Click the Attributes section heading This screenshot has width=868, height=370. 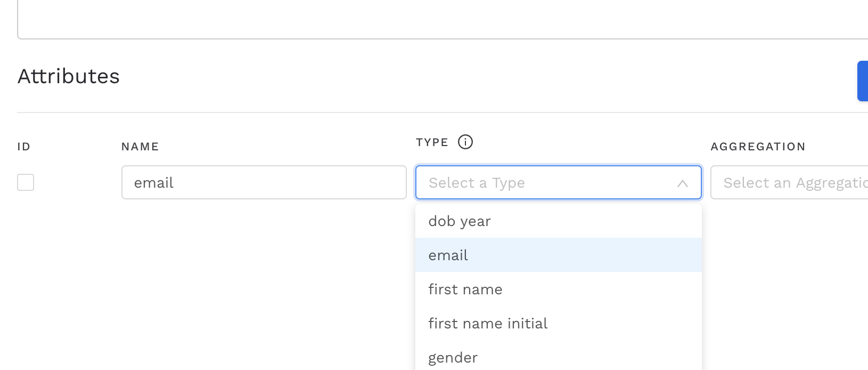pos(69,76)
